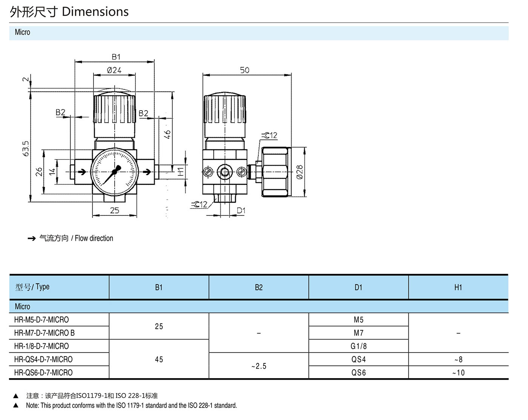Image resolution: width=528 pixels, height=420 pixels.
Task: Click the Chinese ISO1179-1 note line
Action: point(92,395)
